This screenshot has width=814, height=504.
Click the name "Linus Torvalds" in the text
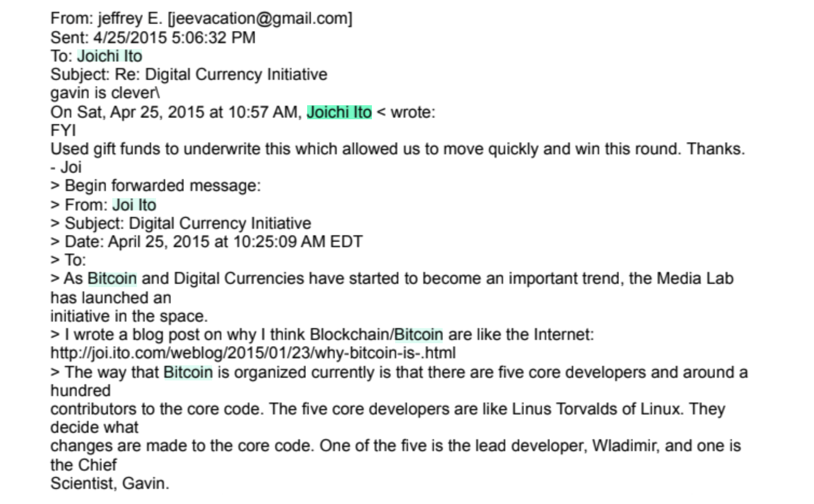pos(565,409)
